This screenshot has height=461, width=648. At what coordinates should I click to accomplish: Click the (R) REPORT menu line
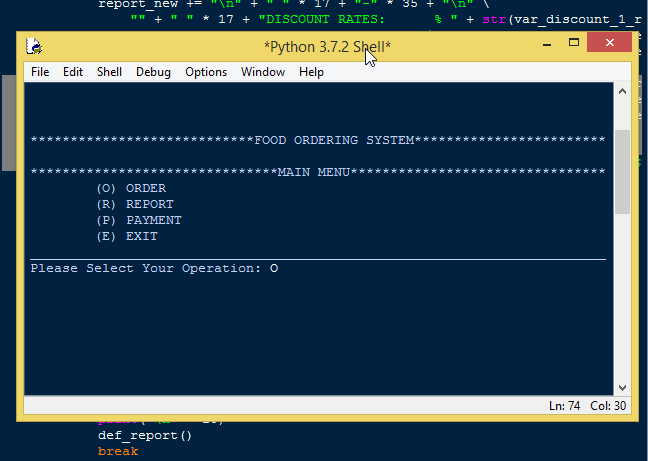[x=135, y=204]
